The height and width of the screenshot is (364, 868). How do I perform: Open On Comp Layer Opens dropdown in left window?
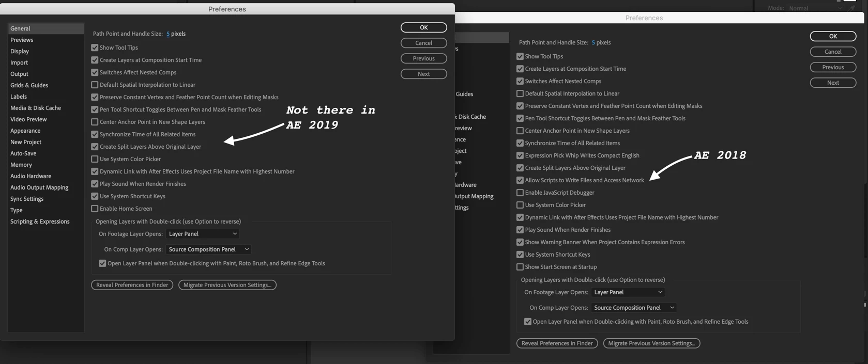pyautogui.click(x=209, y=249)
